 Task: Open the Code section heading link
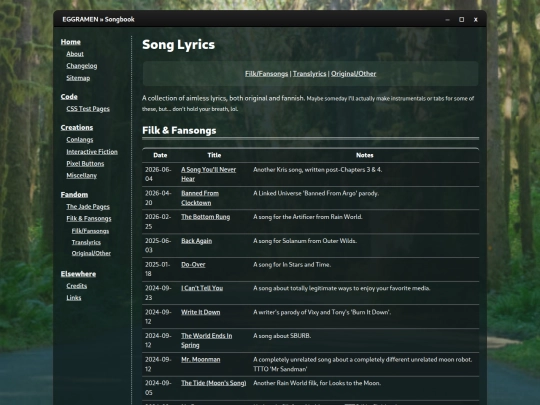coord(69,97)
